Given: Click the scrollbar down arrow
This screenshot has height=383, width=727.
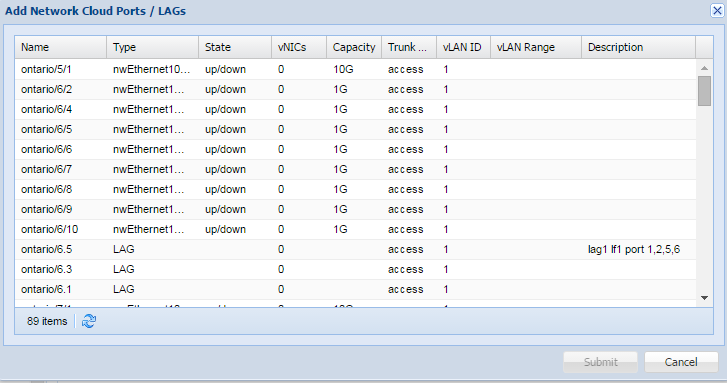Looking at the screenshot, I should [x=704, y=298].
